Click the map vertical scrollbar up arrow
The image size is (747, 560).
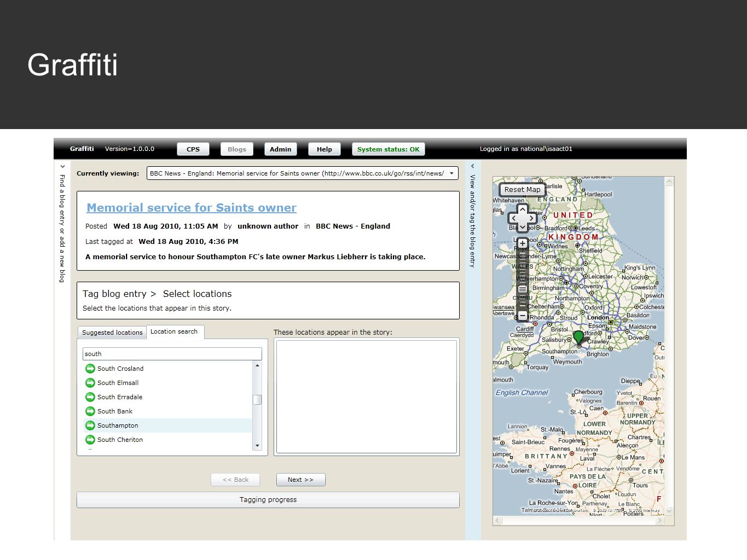pos(669,182)
